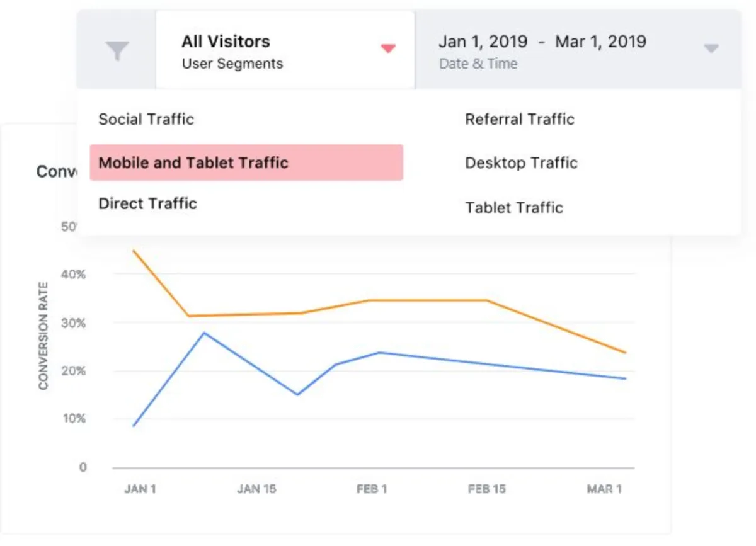Click the Jan 1, 2019 start date

click(483, 42)
